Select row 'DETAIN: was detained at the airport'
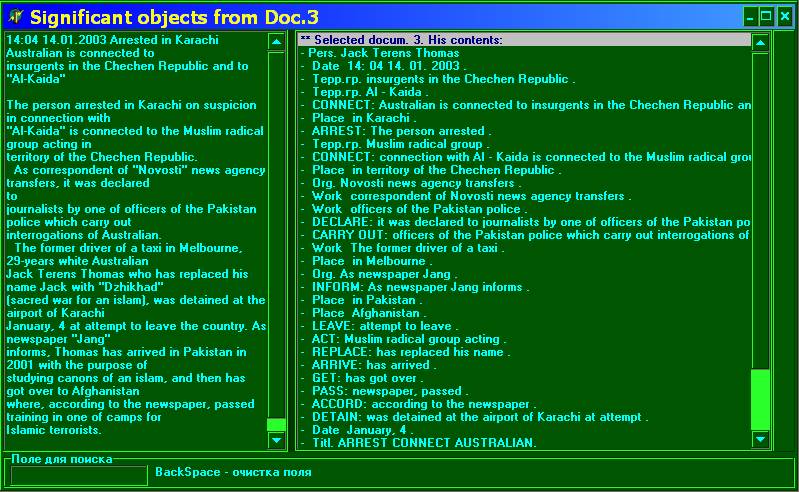This screenshot has height=492, width=799. tap(524, 417)
